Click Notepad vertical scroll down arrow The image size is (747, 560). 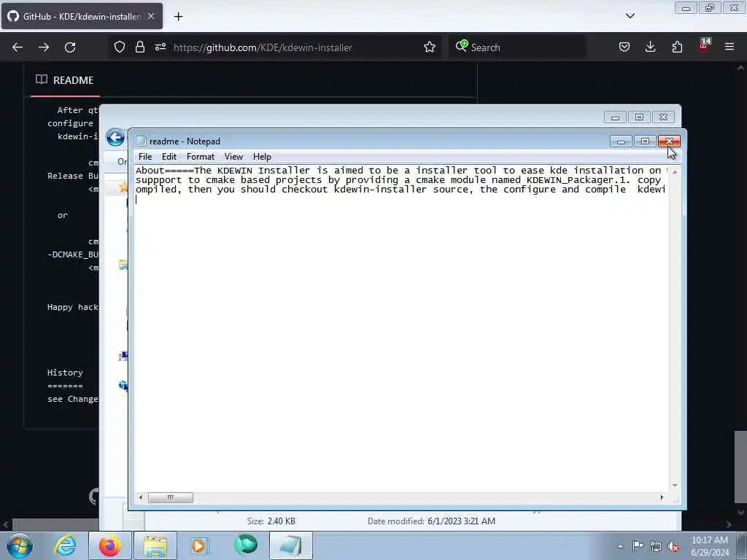click(x=675, y=485)
